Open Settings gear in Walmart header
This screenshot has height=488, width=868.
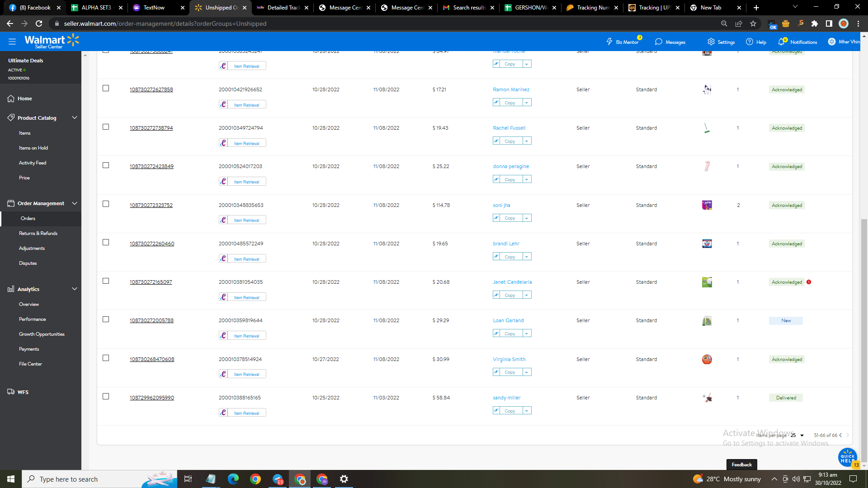click(x=711, y=42)
